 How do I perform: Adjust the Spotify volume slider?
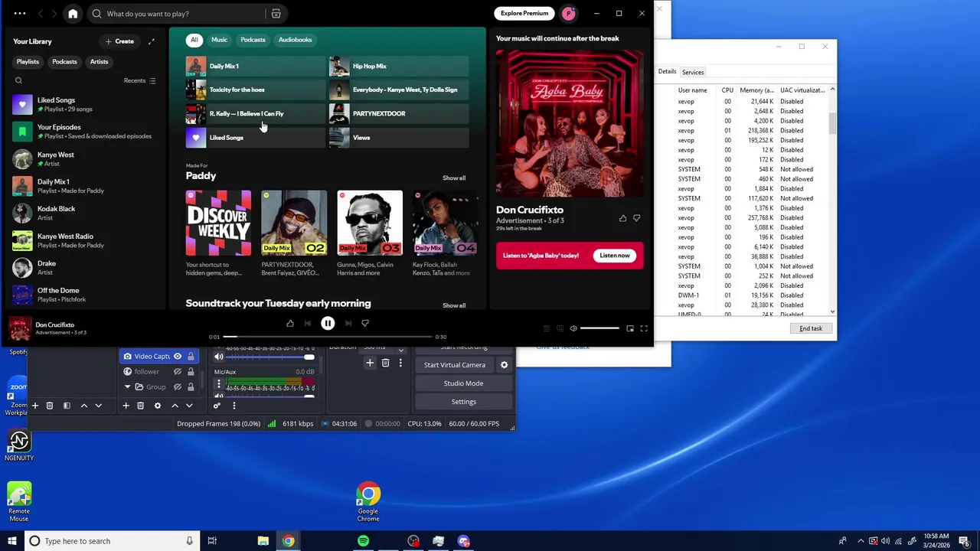(599, 328)
